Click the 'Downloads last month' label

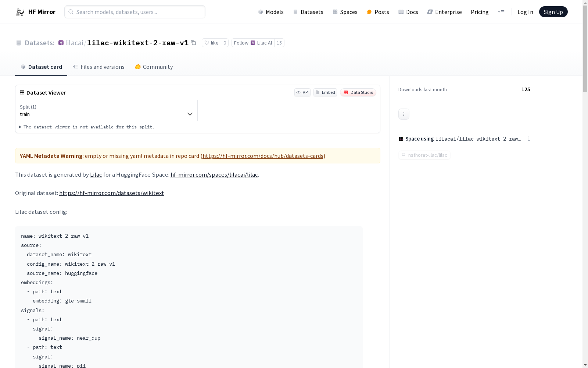(x=423, y=89)
